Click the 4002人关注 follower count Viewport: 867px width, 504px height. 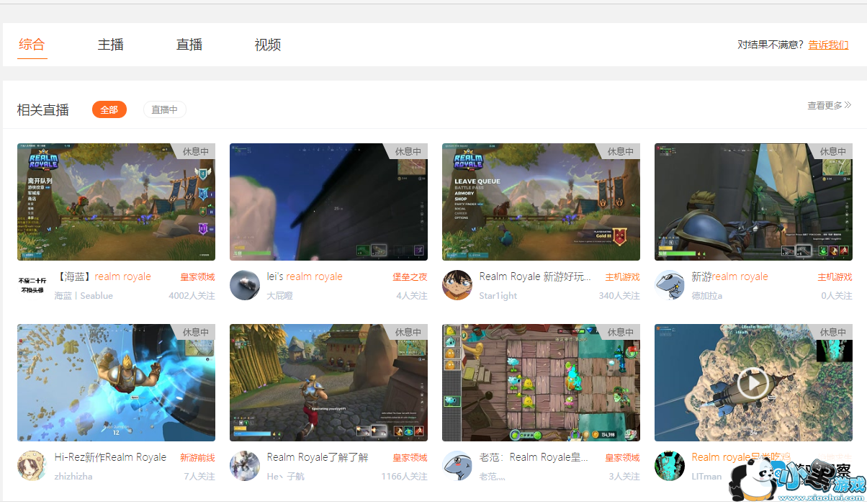tap(192, 296)
